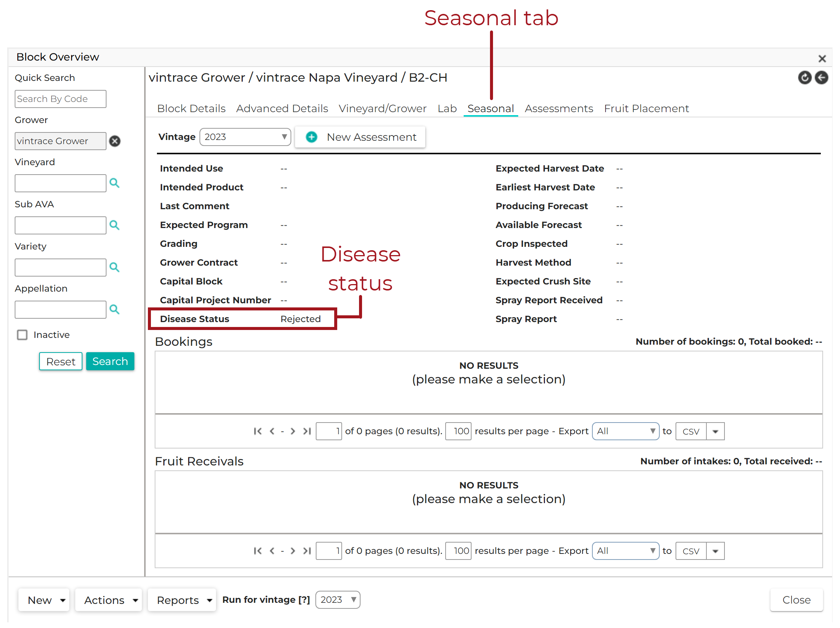Click the Spray Report Received label

tap(549, 300)
